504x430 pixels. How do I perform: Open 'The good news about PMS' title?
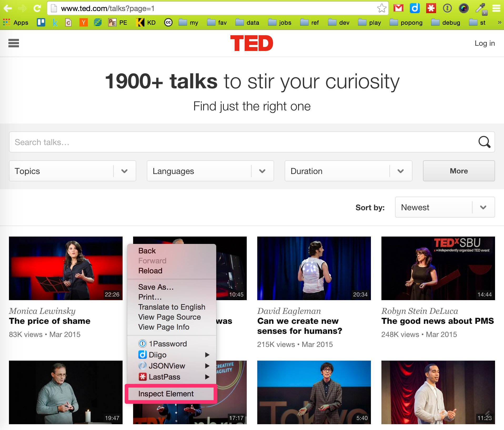pos(438,321)
